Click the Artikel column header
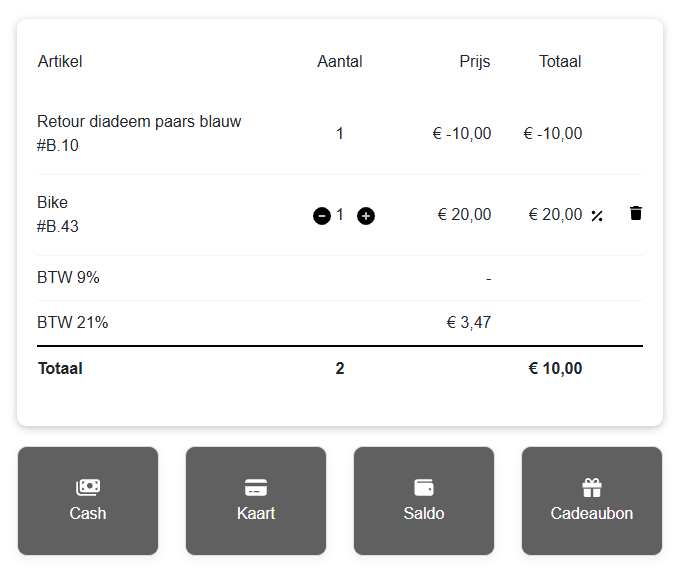The image size is (676, 572). click(x=60, y=61)
